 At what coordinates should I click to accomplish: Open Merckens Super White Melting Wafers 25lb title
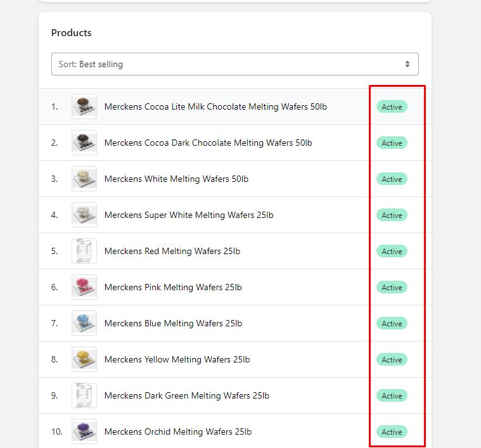(189, 215)
